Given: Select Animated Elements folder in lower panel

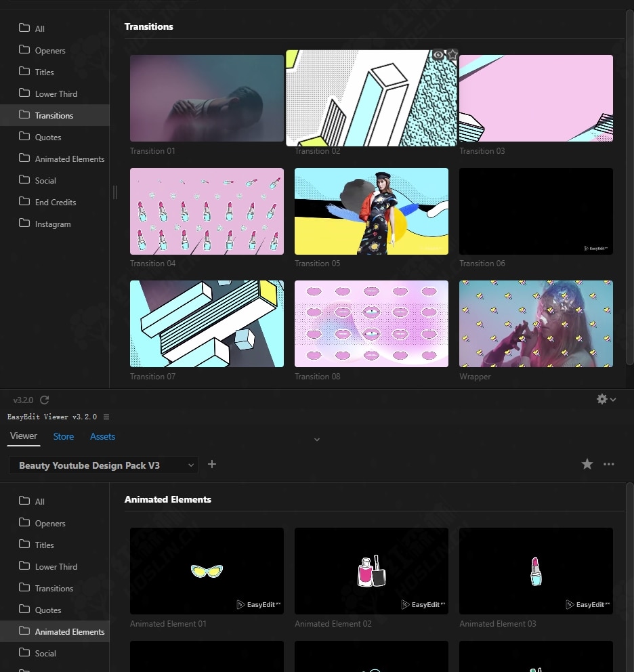Looking at the screenshot, I should pyautogui.click(x=55, y=632).
